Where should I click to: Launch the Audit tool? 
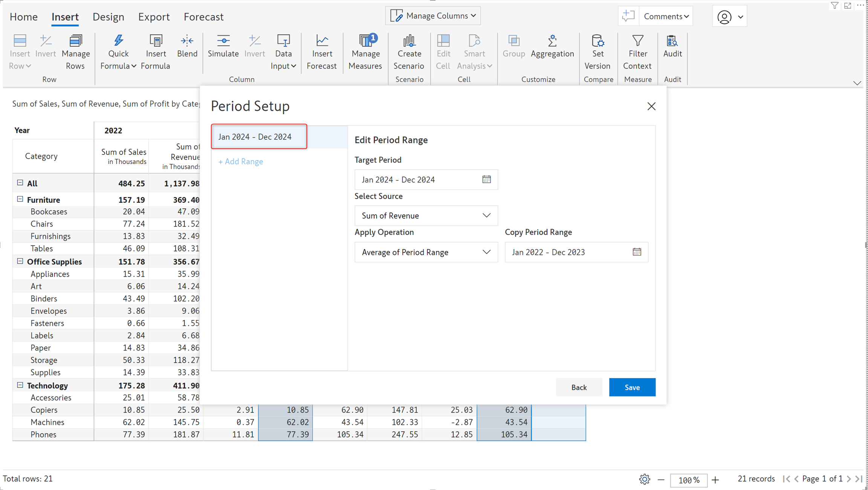pyautogui.click(x=672, y=46)
